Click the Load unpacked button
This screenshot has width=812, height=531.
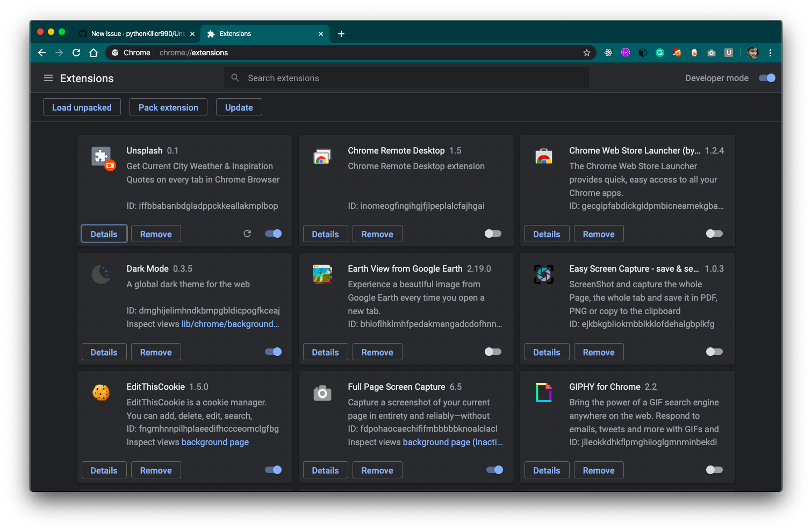point(82,107)
